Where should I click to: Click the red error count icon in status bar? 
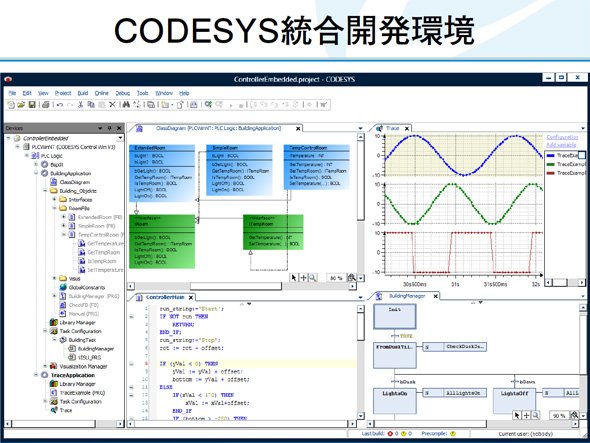pos(390,434)
